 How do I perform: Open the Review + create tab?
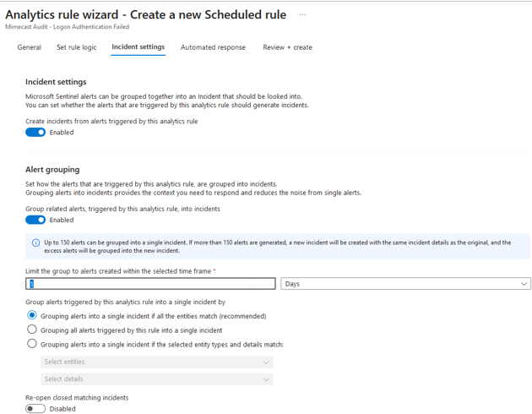[x=287, y=47]
